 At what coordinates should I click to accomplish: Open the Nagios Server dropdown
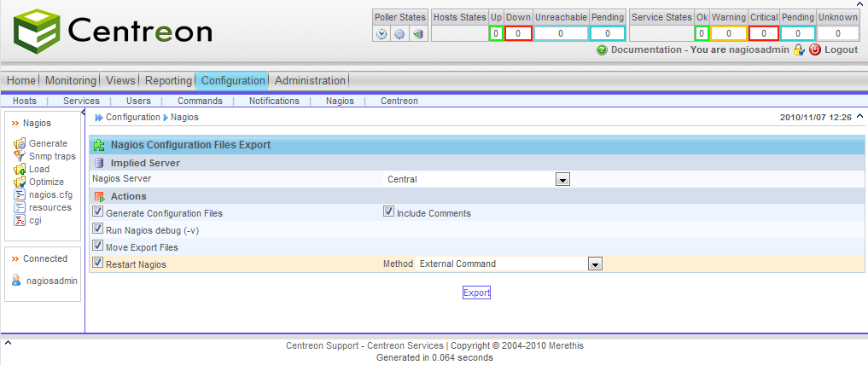click(477, 180)
